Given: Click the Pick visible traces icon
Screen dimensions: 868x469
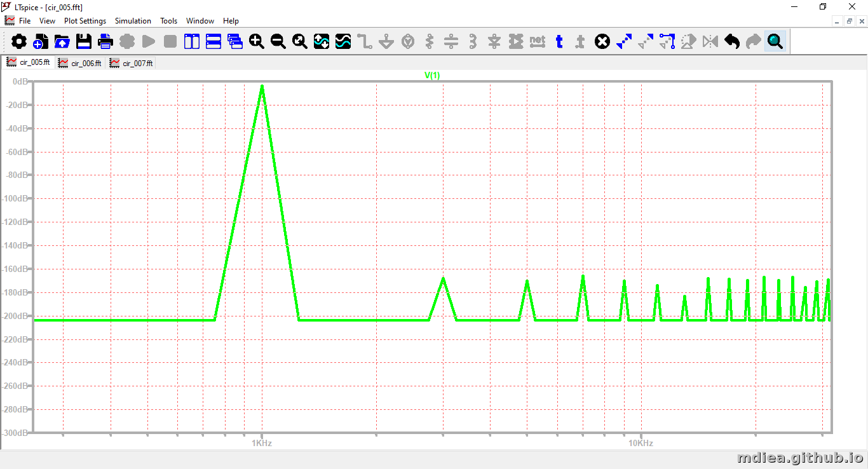Looking at the screenshot, I should tap(343, 42).
